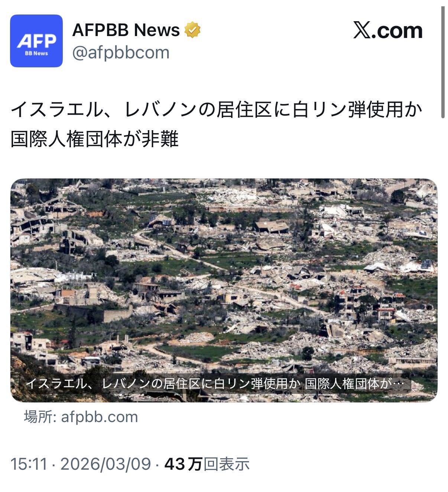This screenshot has height=492, width=448.
Task: Click the BB News text in avatar
Action: [x=36, y=54]
